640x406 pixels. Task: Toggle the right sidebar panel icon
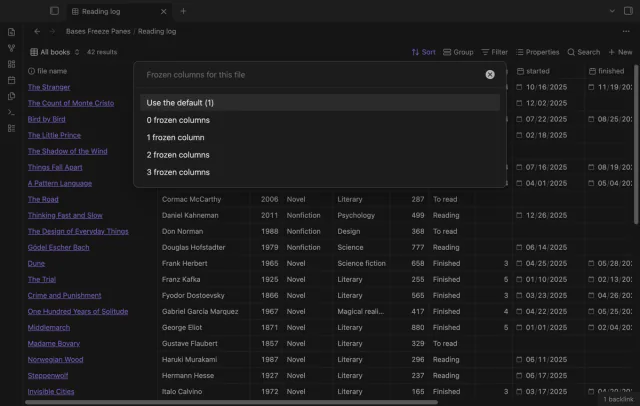(628, 11)
